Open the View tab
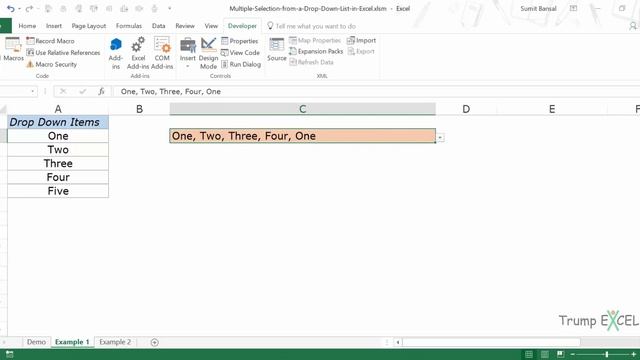This screenshot has height=360, width=640. [211, 26]
